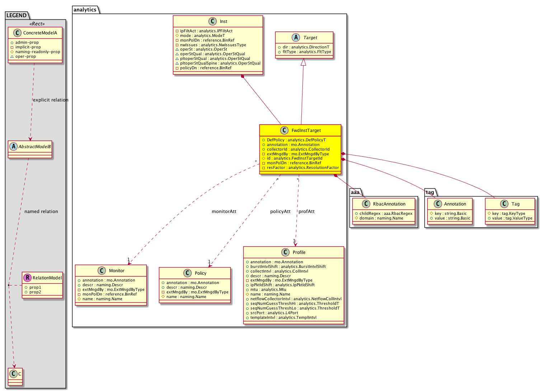Viewport: 545px width, 392px height.
Task: Click the aaa package tab
Action: point(355,193)
